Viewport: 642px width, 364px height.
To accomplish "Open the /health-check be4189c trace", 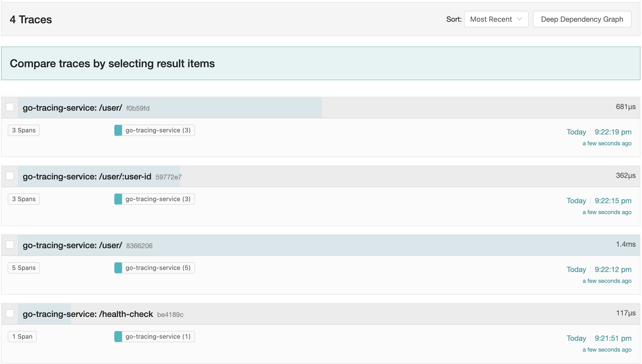I will (88, 314).
